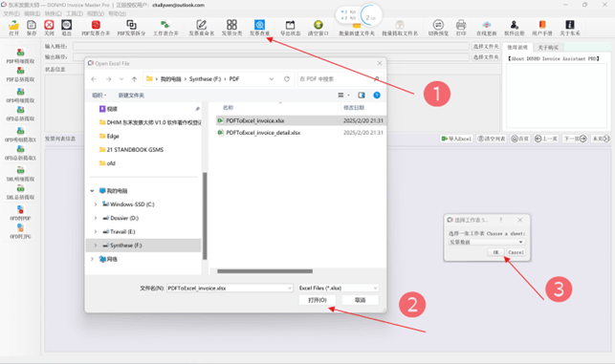Open the 编辑 menu in the menu bar

[x=33, y=13]
